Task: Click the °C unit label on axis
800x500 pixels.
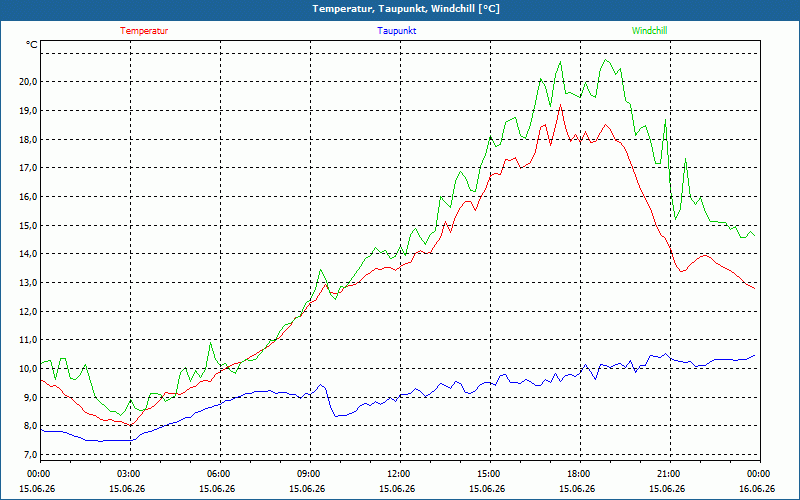Action: tap(32, 45)
